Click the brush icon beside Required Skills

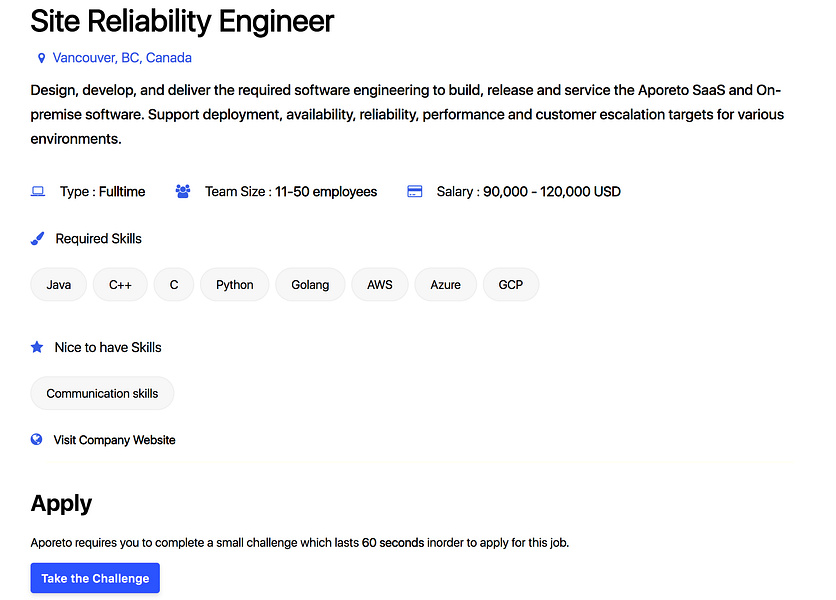pos(37,238)
